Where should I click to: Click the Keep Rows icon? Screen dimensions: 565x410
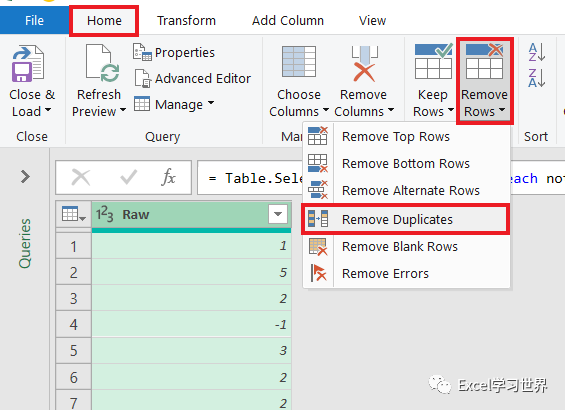pos(433,61)
